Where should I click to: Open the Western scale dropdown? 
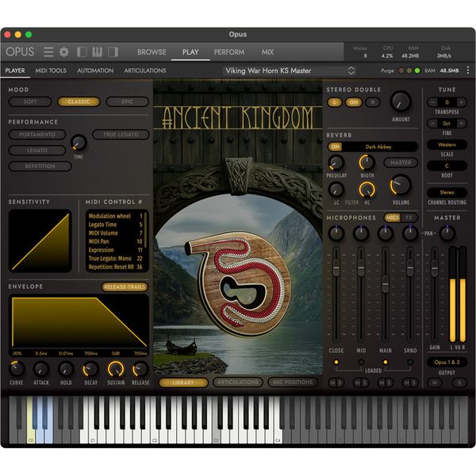click(x=447, y=144)
